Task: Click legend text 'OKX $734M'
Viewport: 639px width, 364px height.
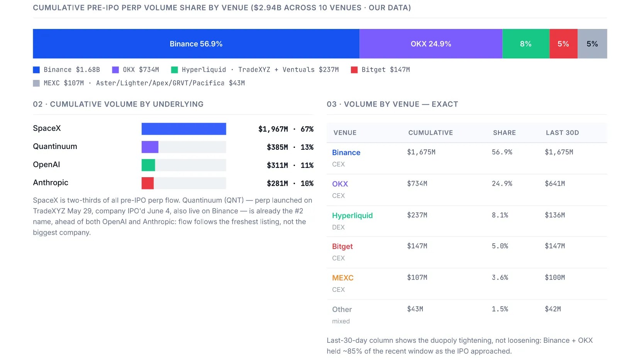Action: point(141,70)
